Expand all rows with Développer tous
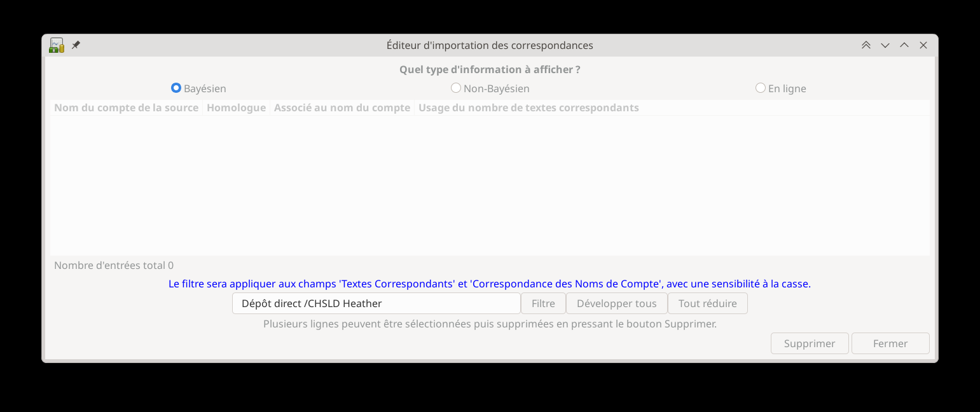980x412 pixels. point(616,303)
